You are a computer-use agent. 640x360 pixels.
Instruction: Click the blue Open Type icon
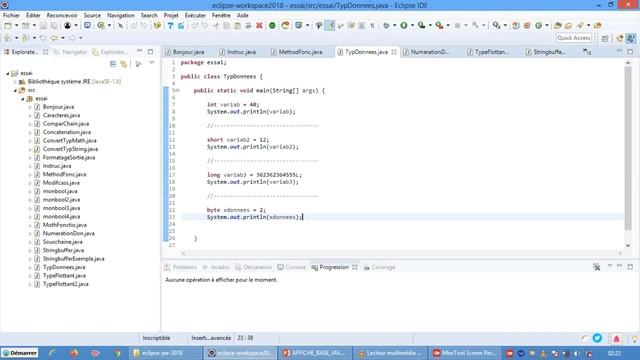click(170, 25)
